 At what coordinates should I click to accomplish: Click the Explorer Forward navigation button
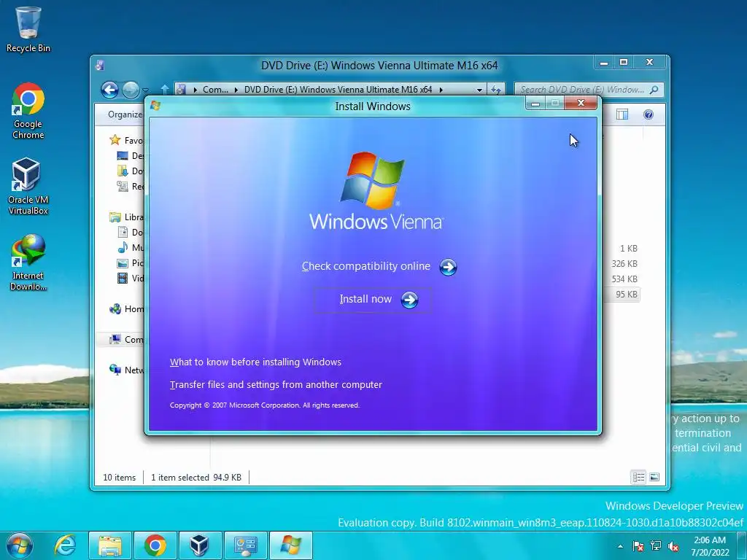tap(131, 90)
